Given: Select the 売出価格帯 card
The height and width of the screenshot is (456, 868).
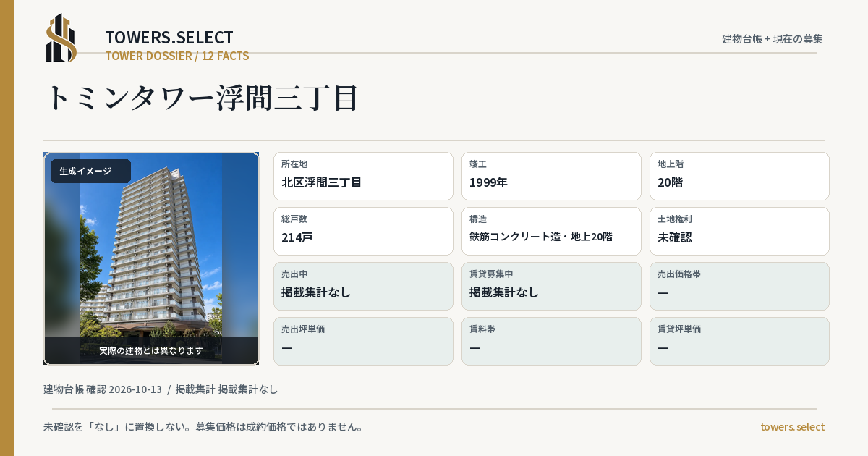Looking at the screenshot, I should pyautogui.click(x=739, y=286).
